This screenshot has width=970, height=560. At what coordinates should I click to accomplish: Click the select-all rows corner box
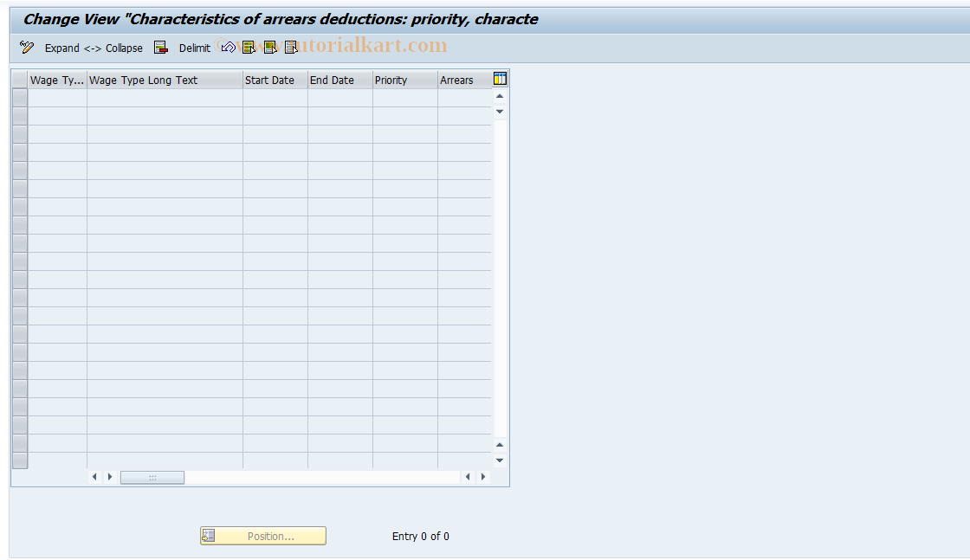point(20,80)
